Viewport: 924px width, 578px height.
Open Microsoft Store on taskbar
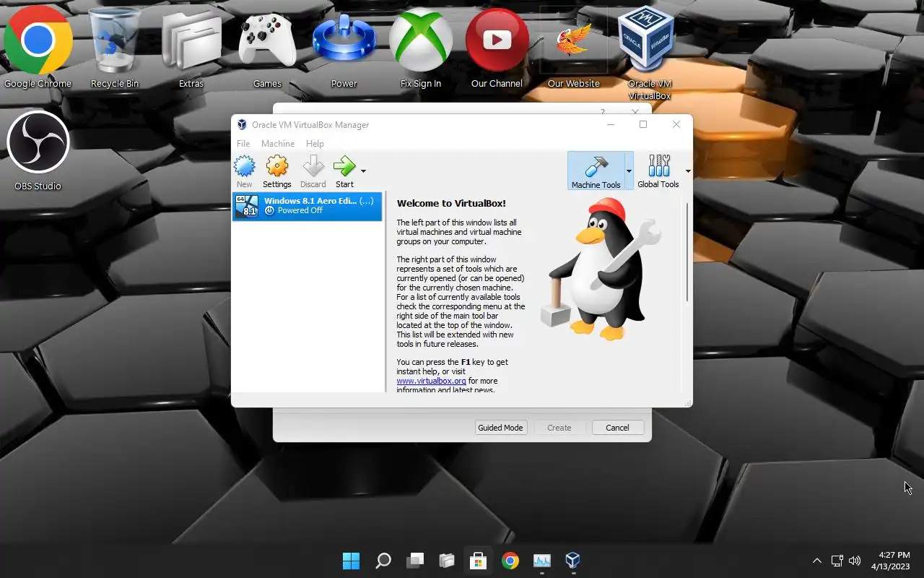479,560
